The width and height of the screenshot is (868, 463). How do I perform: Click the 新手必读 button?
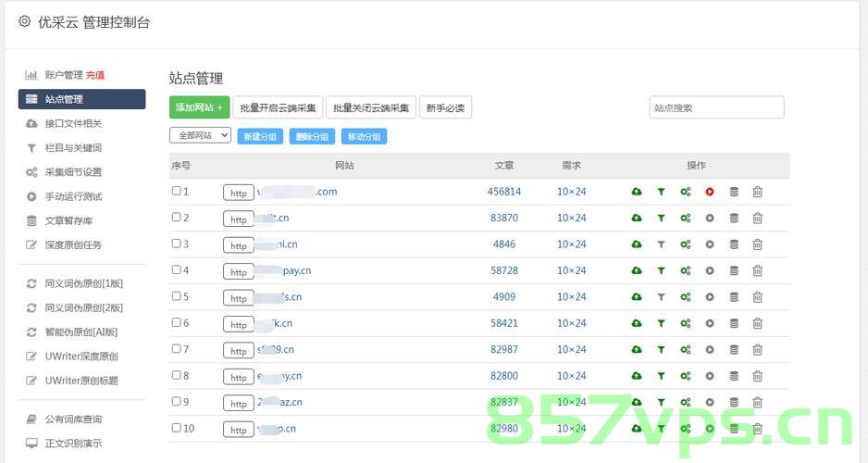pyautogui.click(x=446, y=107)
